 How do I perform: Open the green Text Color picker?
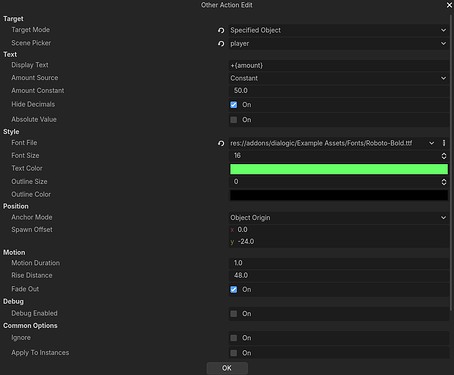point(339,169)
